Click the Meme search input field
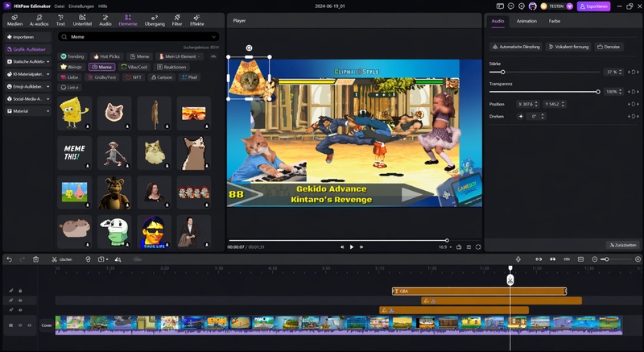The image size is (644, 352). tap(138, 37)
